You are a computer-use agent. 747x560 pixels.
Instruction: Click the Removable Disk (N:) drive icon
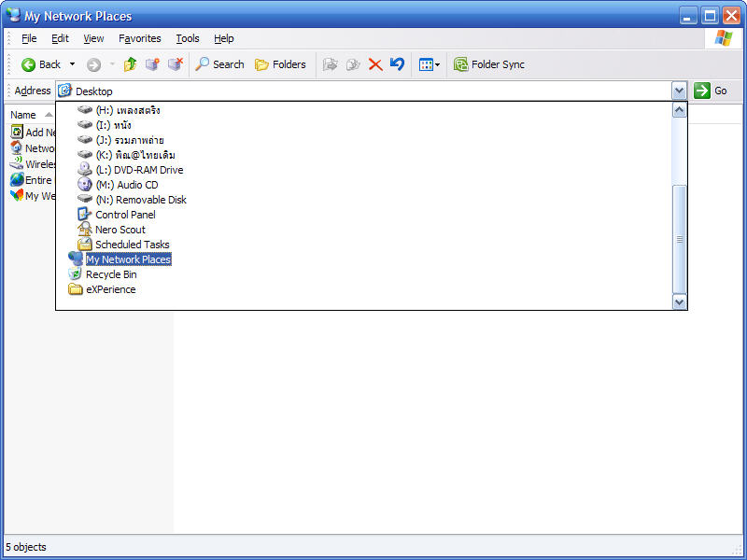(84, 198)
